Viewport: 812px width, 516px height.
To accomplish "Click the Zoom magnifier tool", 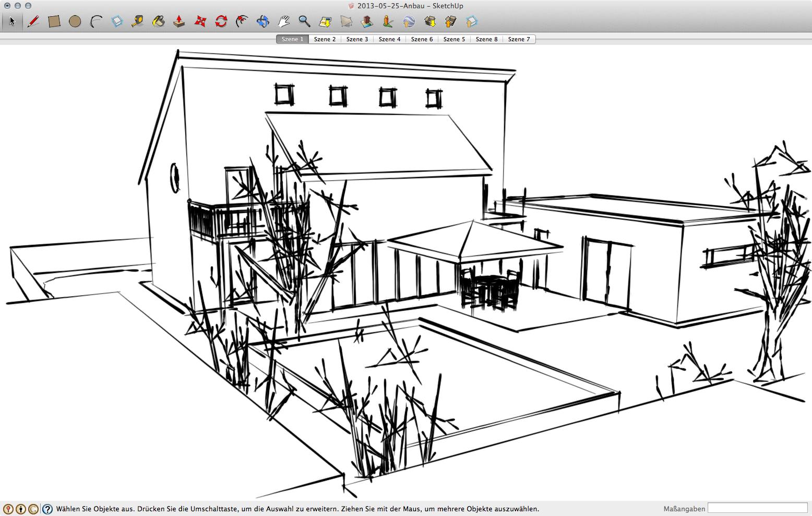I will (x=305, y=21).
